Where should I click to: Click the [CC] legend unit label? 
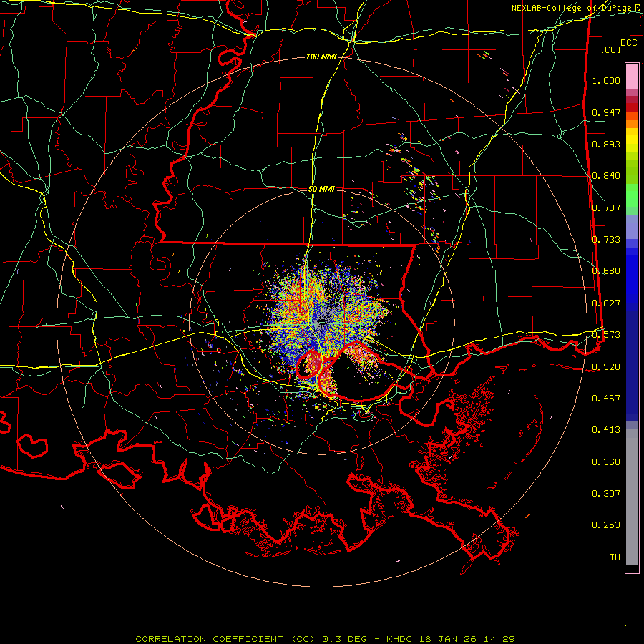(x=610, y=49)
